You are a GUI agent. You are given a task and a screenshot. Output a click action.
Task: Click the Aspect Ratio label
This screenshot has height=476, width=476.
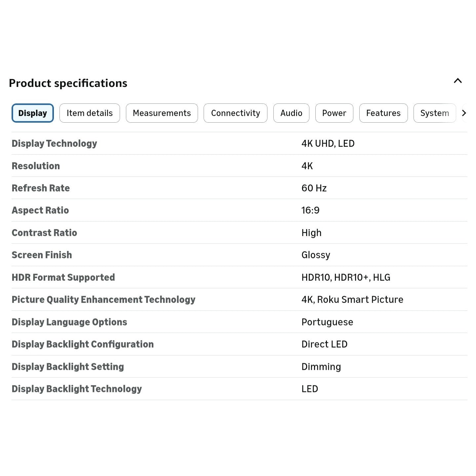point(40,210)
